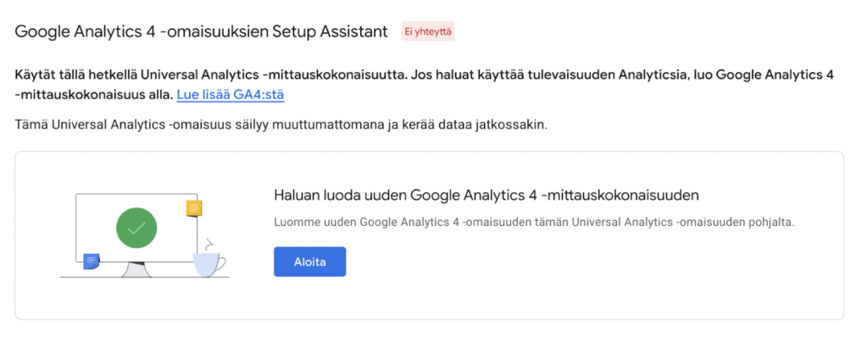Click the 'Haluan luoda uuden Google Analytics 4 -mittauskokonaisuuden' title
The width and height of the screenshot is (868, 342).
point(487,195)
